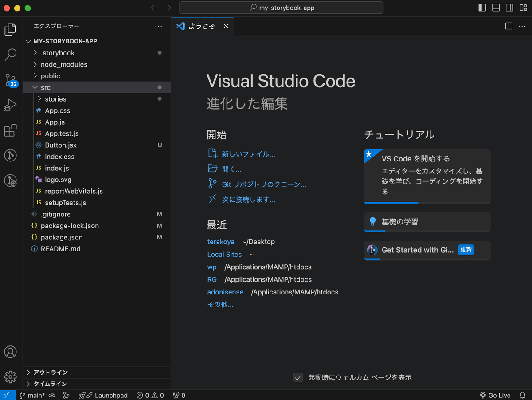Open recent Local Sites folder
The image size is (532, 400).
(x=224, y=255)
